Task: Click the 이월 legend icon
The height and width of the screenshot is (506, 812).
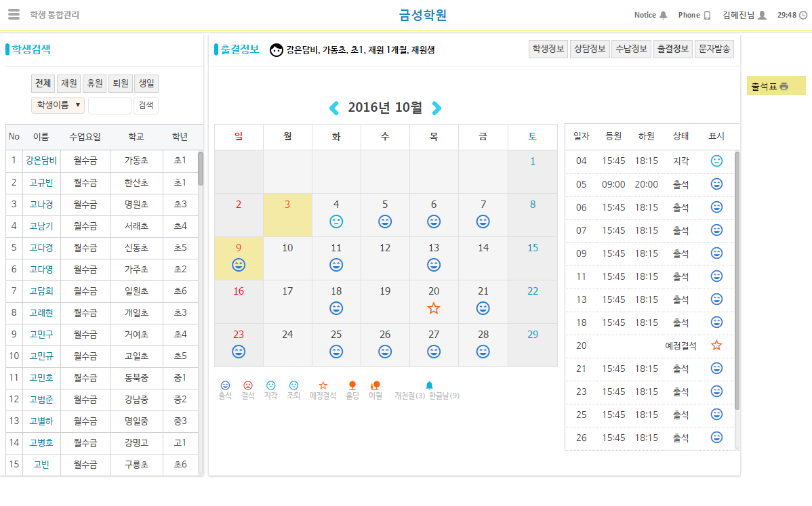Action: (375, 385)
